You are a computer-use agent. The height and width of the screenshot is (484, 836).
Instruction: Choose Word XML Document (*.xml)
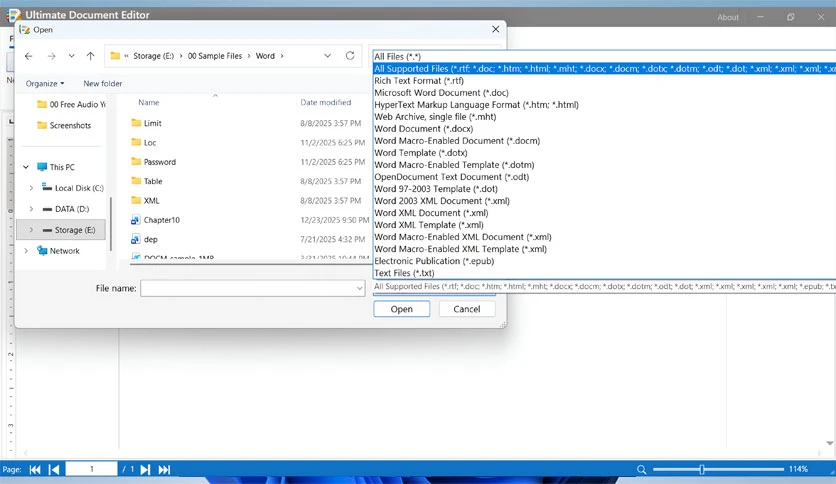pyautogui.click(x=605, y=213)
